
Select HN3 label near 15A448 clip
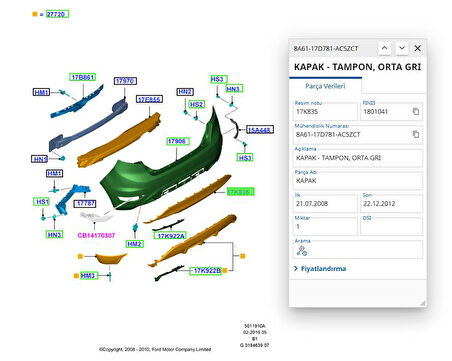click(x=234, y=88)
